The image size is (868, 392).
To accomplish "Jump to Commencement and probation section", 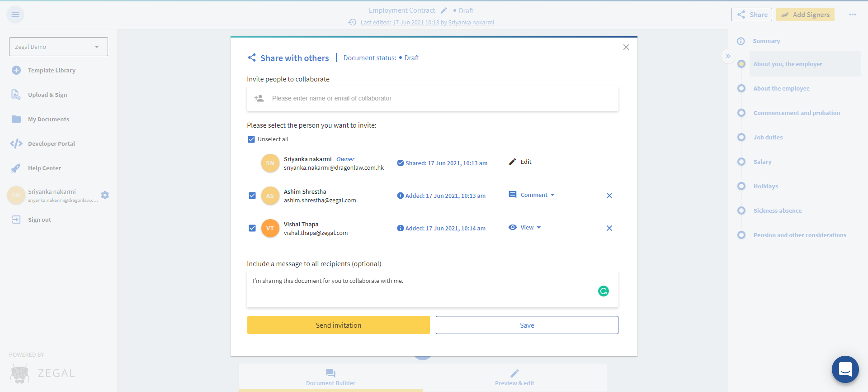I will 797,113.
